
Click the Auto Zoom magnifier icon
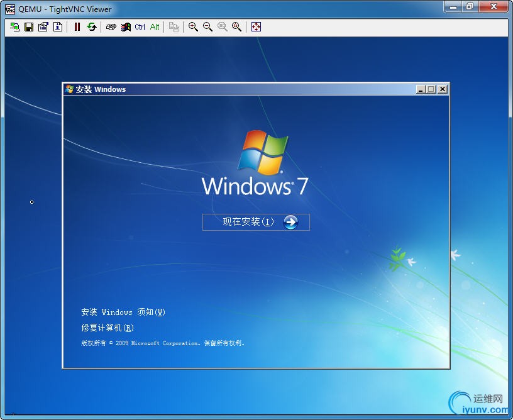[236, 27]
